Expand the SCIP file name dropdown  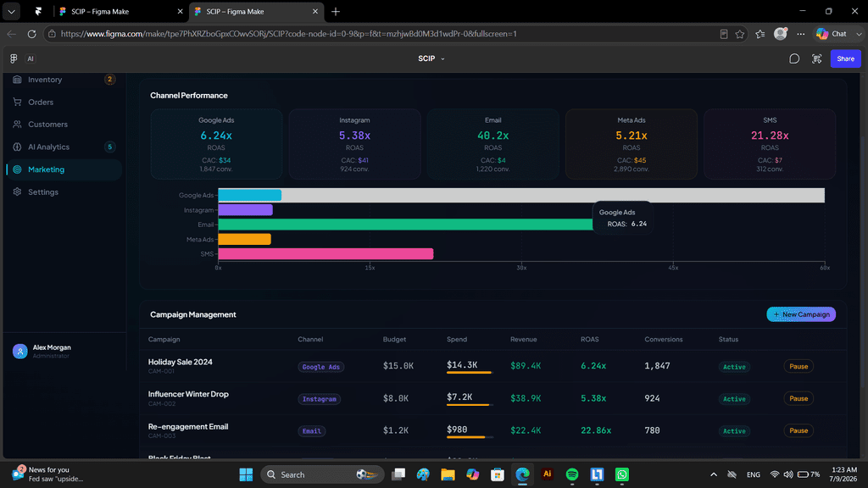(431, 58)
